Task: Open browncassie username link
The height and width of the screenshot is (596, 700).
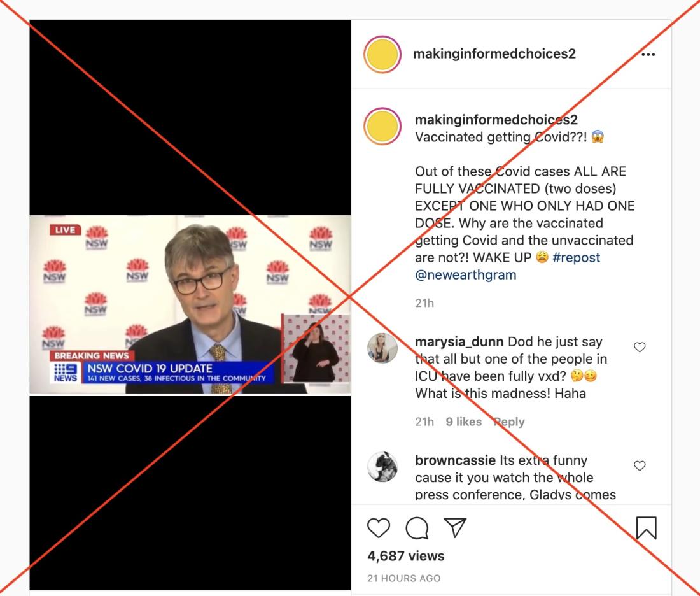Action: click(x=456, y=460)
